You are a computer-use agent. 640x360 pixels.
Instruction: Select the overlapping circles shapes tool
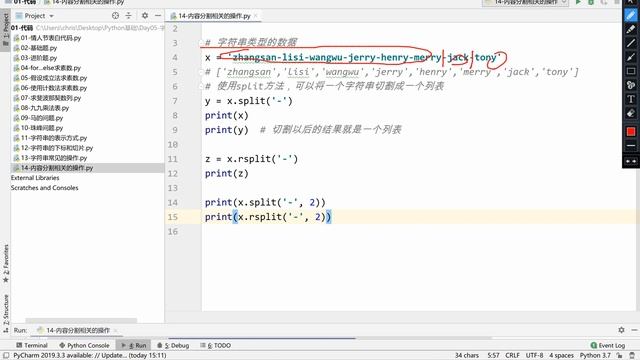point(631,85)
